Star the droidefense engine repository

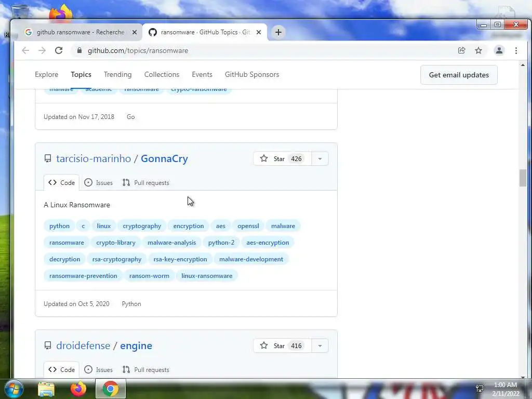(282, 345)
